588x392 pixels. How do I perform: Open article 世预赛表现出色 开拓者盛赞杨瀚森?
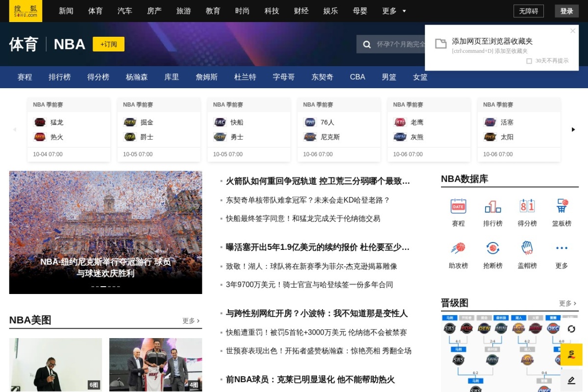pos(318,351)
